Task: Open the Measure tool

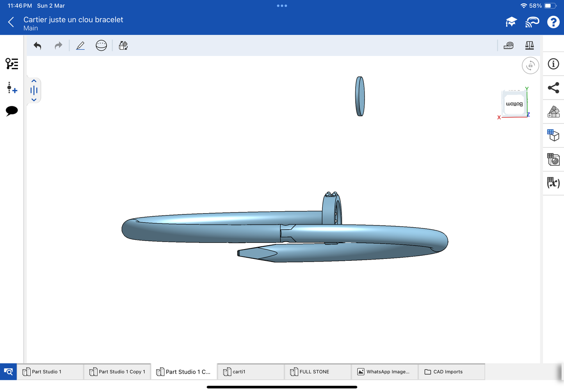Action: tap(509, 46)
